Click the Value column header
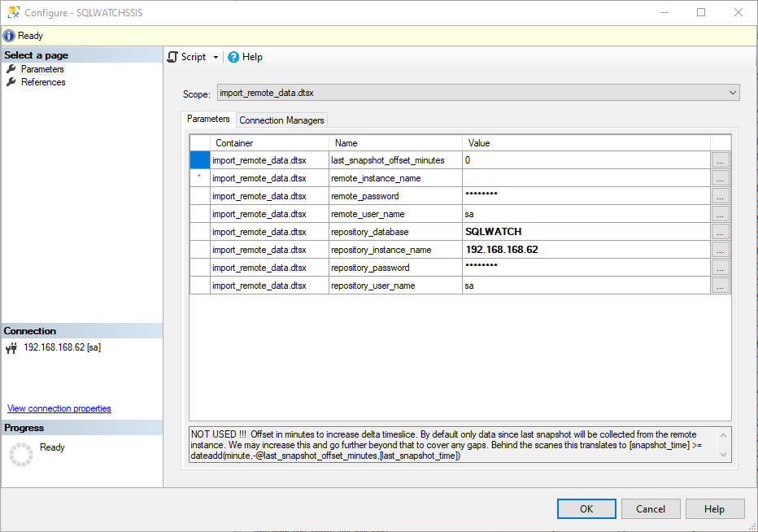The width and height of the screenshot is (758, 532). pos(586,143)
